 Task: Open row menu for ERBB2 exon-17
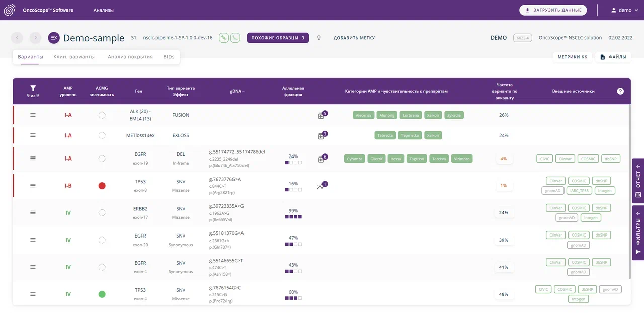(33, 212)
